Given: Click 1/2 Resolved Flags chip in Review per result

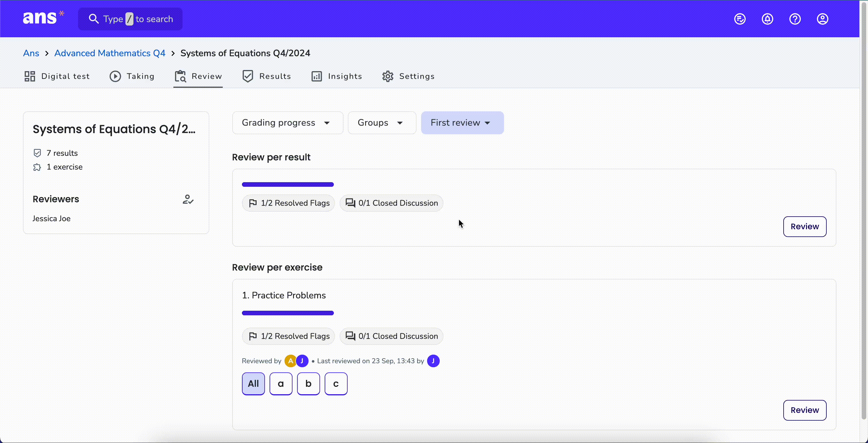Looking at the screenshot, I should point(288,203).
